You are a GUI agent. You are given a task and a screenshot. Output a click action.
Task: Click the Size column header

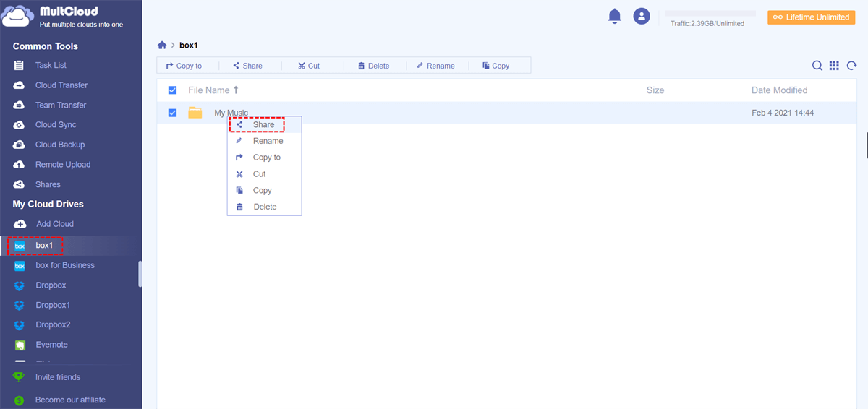[x=655, y=90]
